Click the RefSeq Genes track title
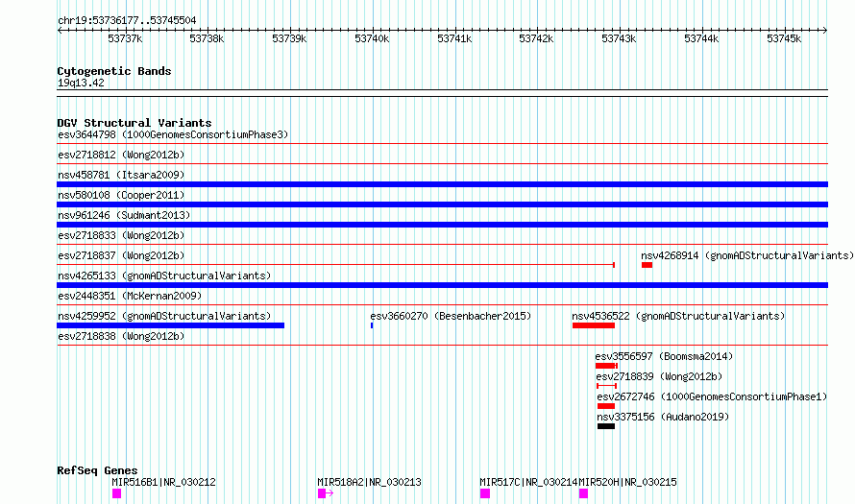 (x=97, y=470)
